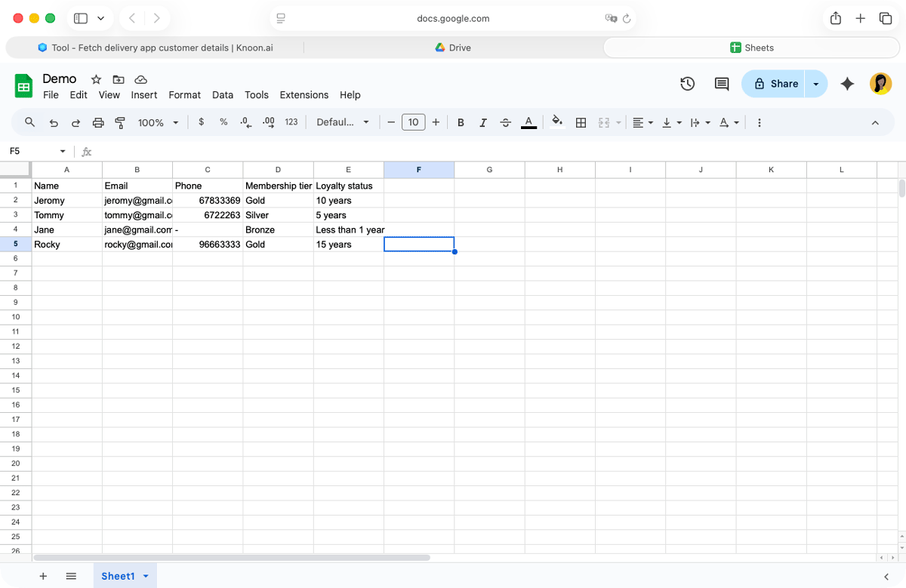Open the text color picker
Viewport: 906px width, 588px height.
point(528,122)
